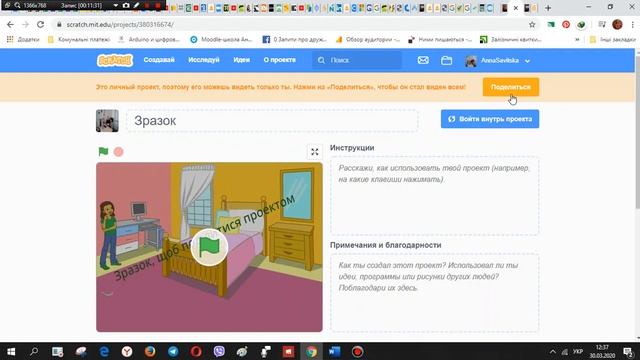Click Chrome profile avatar

tap(617, 24)
